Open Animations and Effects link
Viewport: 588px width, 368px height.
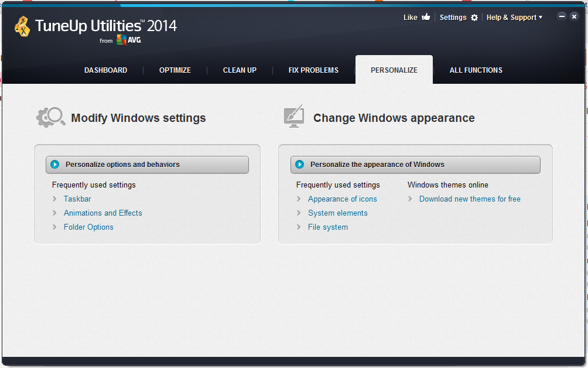tap(102, 213)
